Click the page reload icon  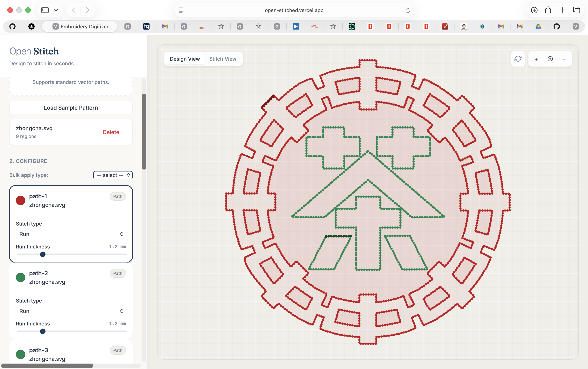pyautogui.click(x=407, y=10)
